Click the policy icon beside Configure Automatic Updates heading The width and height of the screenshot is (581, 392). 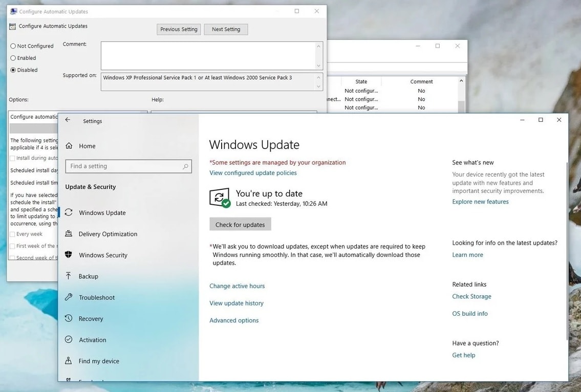click(13, 26)
